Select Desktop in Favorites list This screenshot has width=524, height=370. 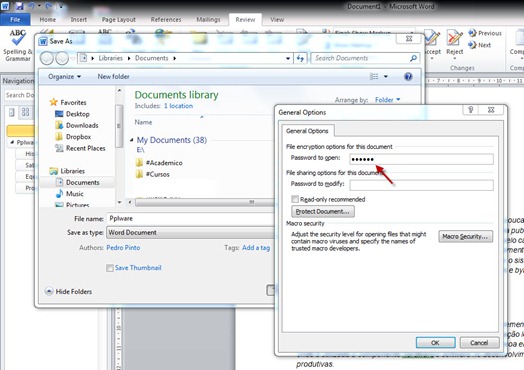tap(78, 114)
